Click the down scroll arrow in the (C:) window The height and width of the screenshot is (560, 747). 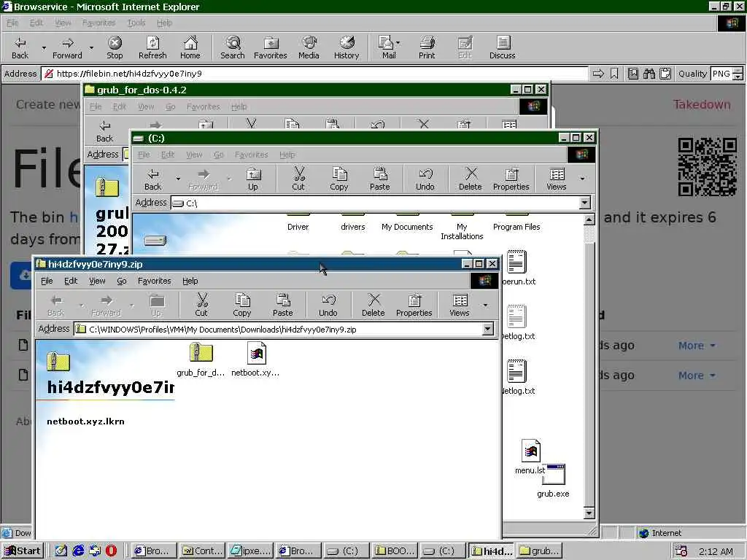click(589, 513)
